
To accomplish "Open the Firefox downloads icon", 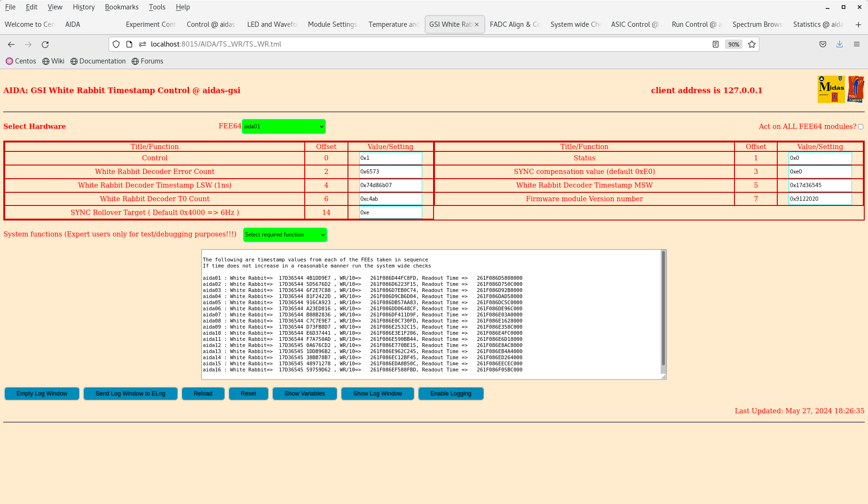I will (839, 44).
